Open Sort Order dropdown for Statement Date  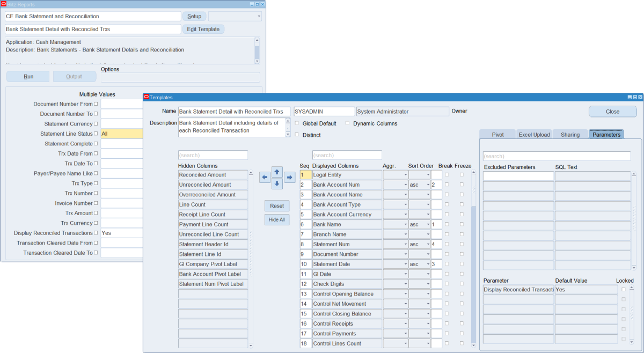428,264
